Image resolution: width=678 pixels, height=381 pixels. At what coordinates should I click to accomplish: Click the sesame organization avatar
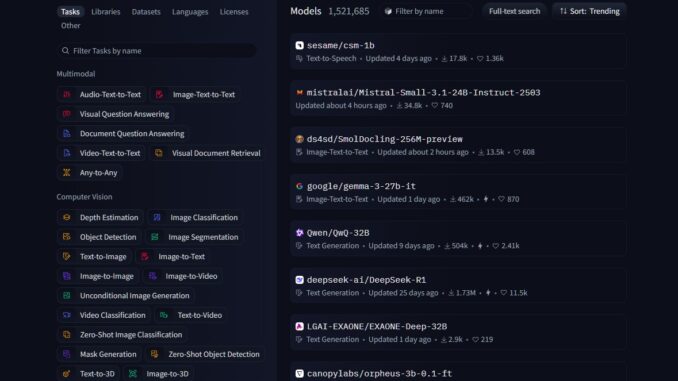tap(299, 45)
